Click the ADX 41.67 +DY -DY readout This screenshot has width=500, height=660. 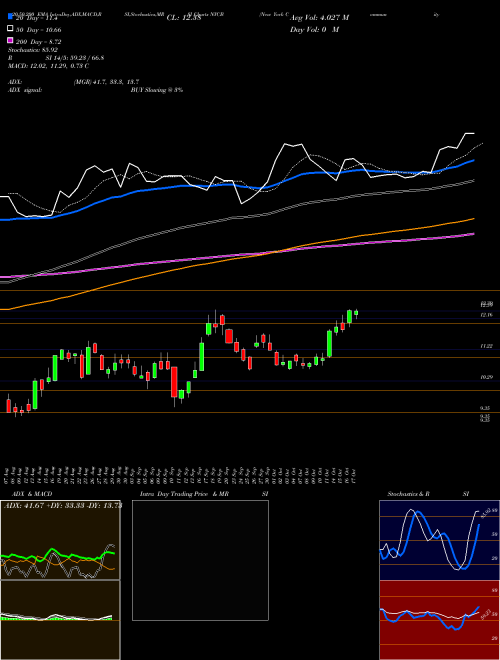(62, 505)
